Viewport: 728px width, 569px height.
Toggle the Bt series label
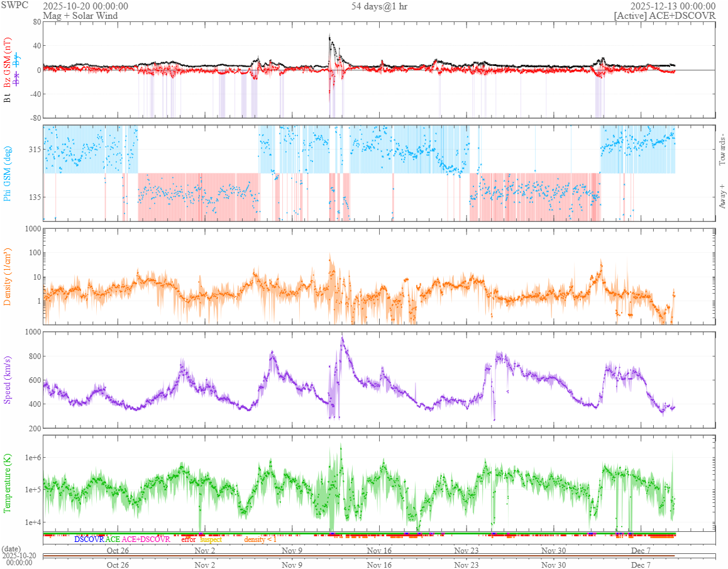pos(7,97)
